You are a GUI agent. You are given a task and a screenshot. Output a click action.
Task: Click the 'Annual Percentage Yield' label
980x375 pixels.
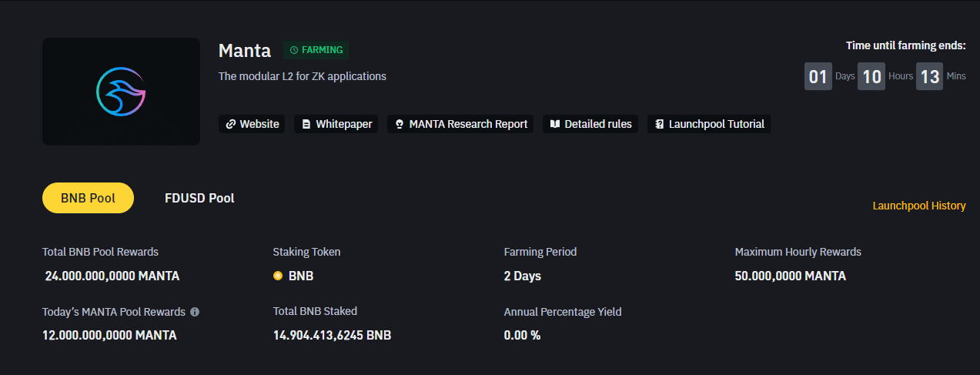point(563,312)
